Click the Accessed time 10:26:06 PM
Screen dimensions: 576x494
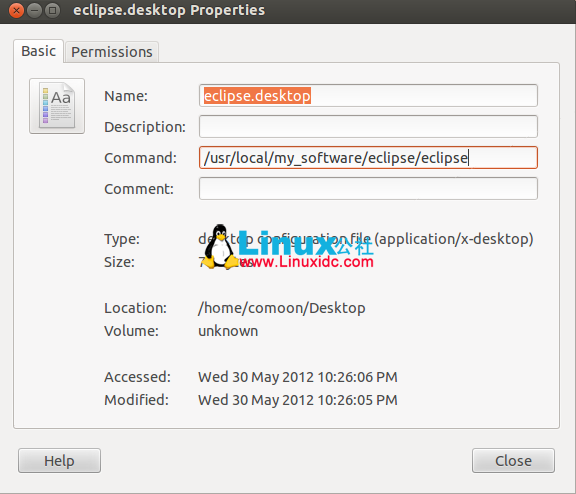pyautogui.click(x=357, y=377)
